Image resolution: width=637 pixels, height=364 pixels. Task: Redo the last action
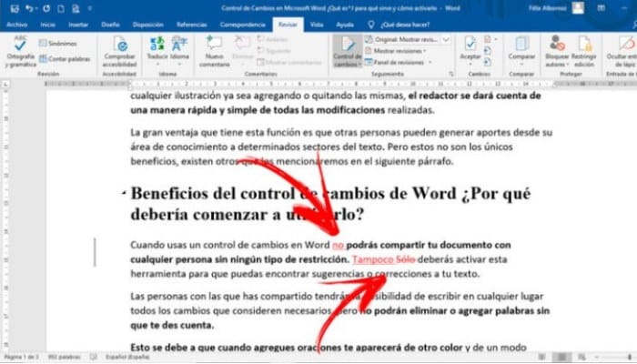tap(46, 8)
